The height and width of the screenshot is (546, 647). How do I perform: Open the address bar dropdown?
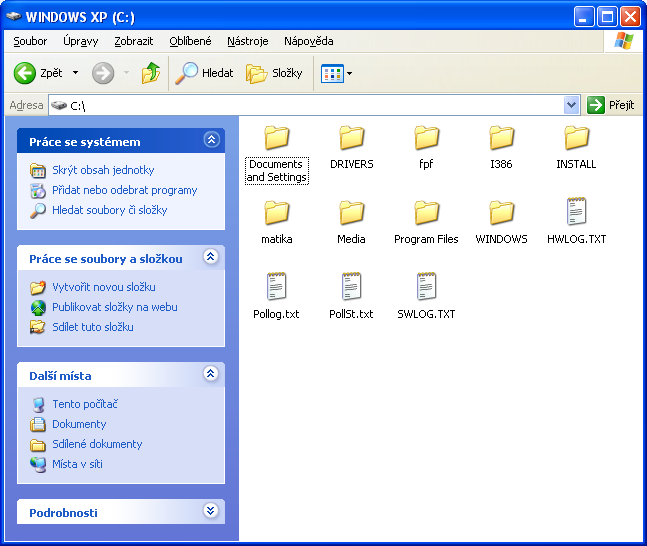[571, 105]
